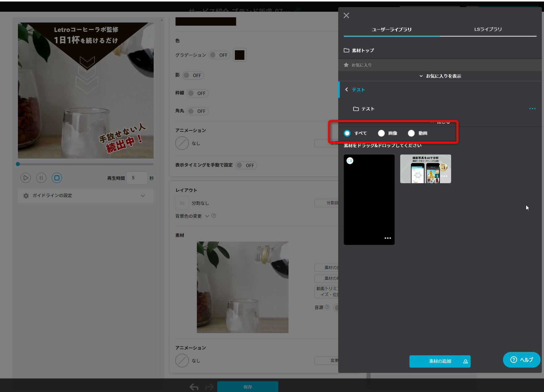Open the dark brown color swatch
This screenshot has height=392, width=544.
point(239,55)
